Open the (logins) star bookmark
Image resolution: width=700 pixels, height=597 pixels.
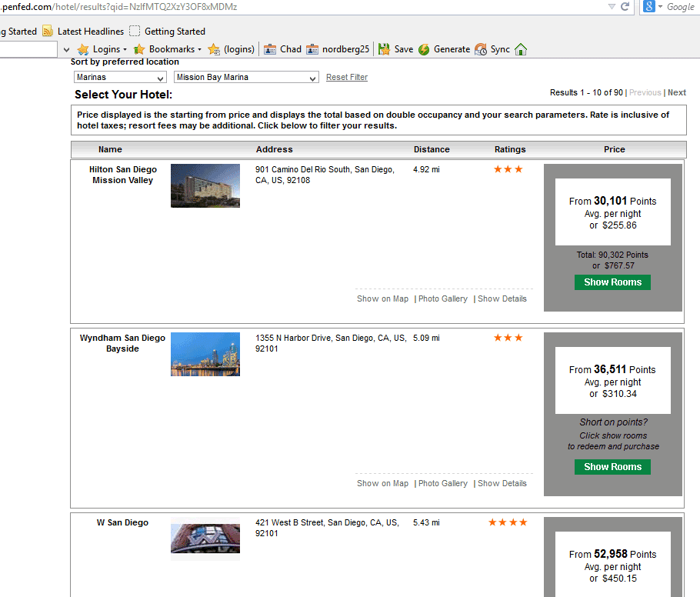click(232, 49)
